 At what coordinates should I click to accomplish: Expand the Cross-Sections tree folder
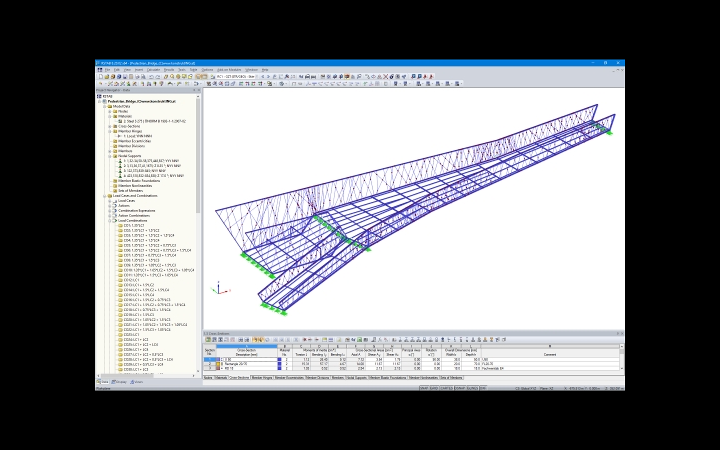pos(110,126)
